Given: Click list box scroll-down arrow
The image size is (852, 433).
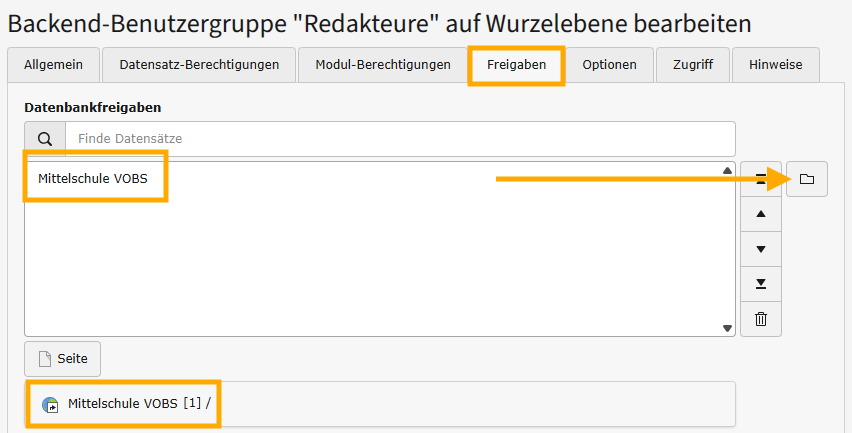Looking at the screenshot, I should coord(727,328).
